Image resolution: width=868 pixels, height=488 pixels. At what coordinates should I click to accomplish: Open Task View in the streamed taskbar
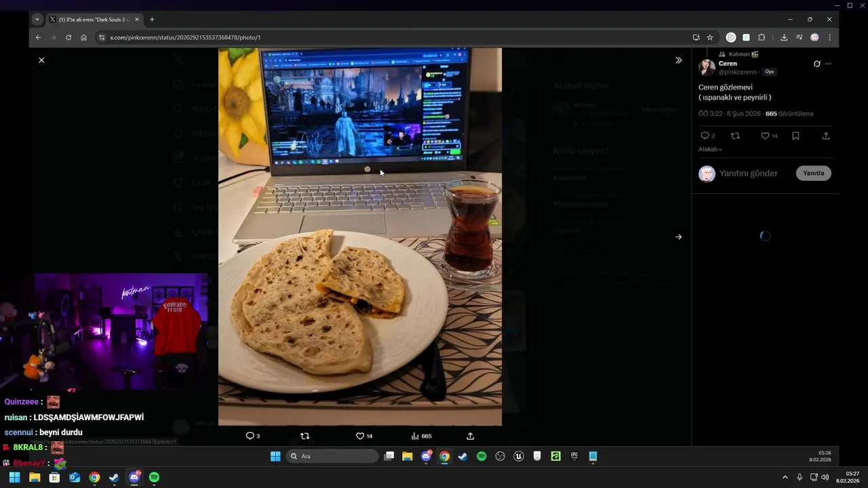tap(389, 456)
